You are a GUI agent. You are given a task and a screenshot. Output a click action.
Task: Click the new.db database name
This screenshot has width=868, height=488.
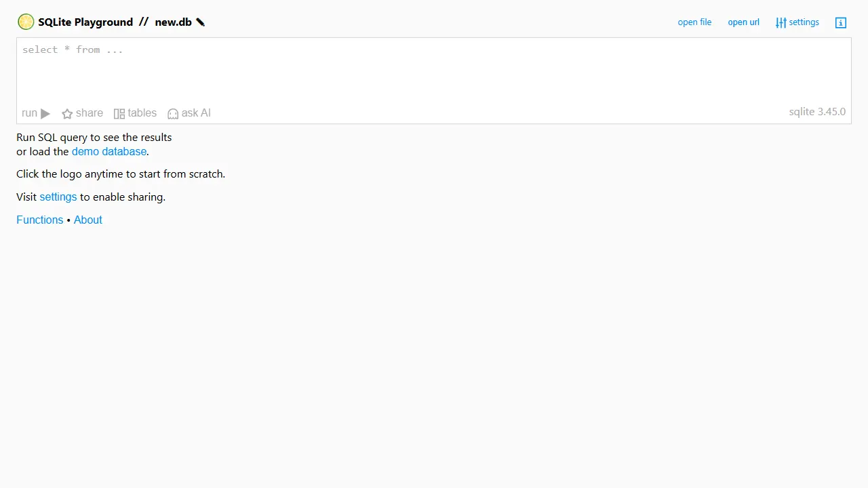click(174, 22)
